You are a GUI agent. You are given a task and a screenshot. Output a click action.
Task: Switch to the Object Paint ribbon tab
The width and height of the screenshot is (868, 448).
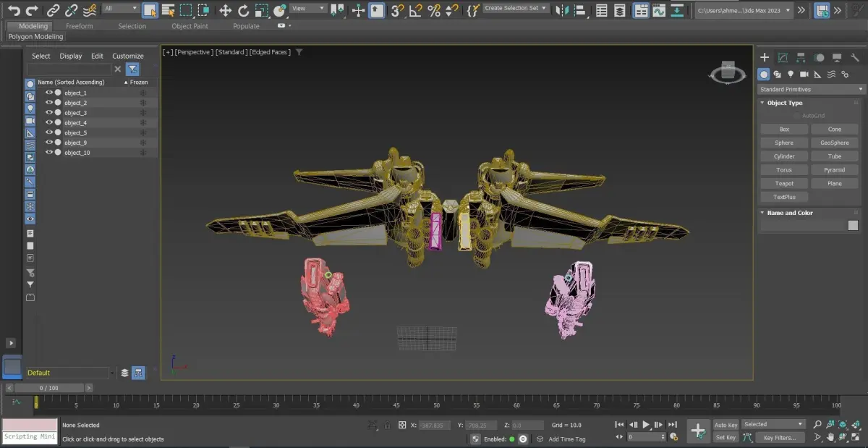click(x=190, y=26)
